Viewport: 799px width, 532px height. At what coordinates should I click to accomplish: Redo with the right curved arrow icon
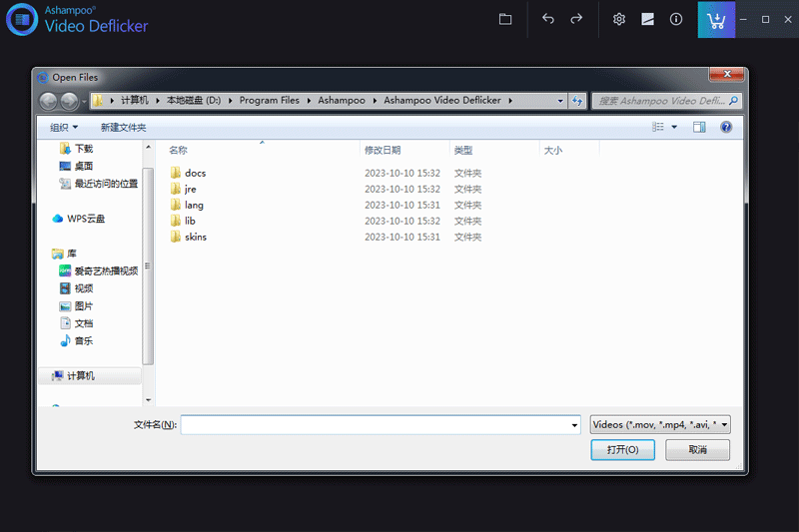576,19
